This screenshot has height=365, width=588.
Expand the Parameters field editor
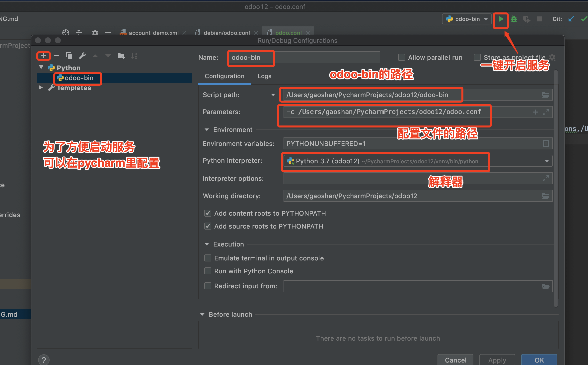point(545,112)
